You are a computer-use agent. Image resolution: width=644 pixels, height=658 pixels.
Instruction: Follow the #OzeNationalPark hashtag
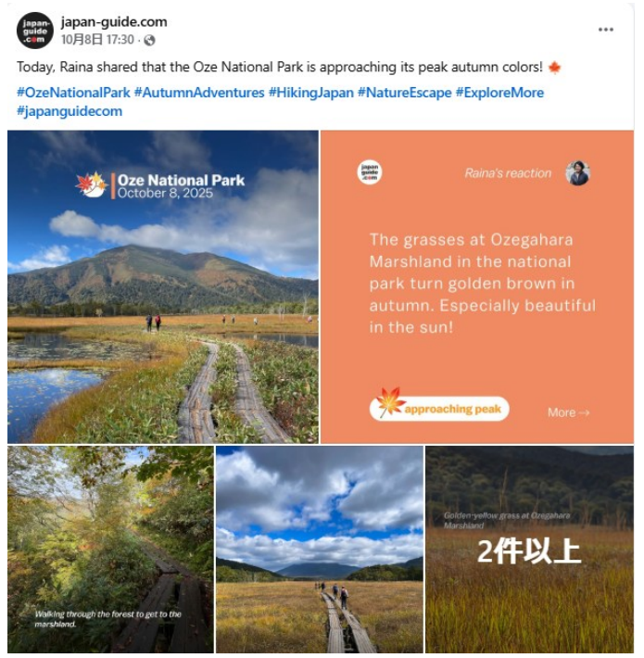(x=73, y=93)
